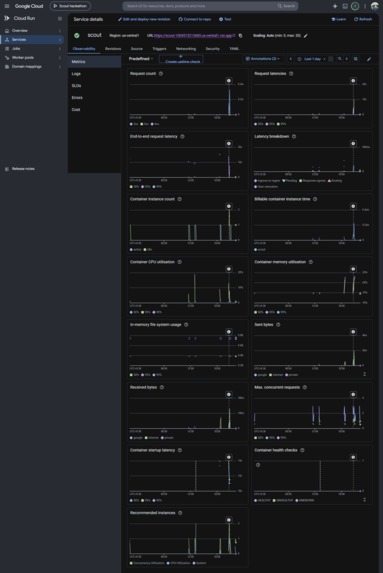Viewport: 383px width, 573px height.
Task: Open the scout service URL link
Action: click(195, 36)
